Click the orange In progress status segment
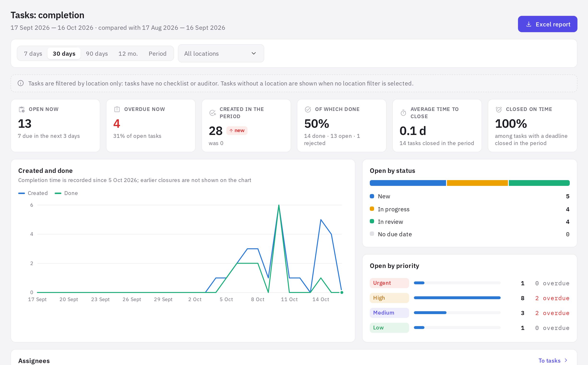Image resolution: width=588 pixels, height=365 pixels. pos(477,183)
